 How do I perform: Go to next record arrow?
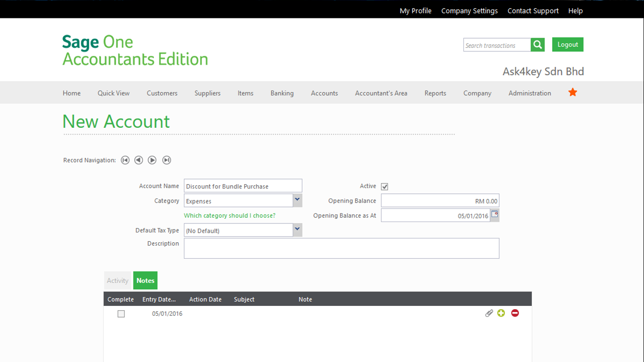point(152,160)
